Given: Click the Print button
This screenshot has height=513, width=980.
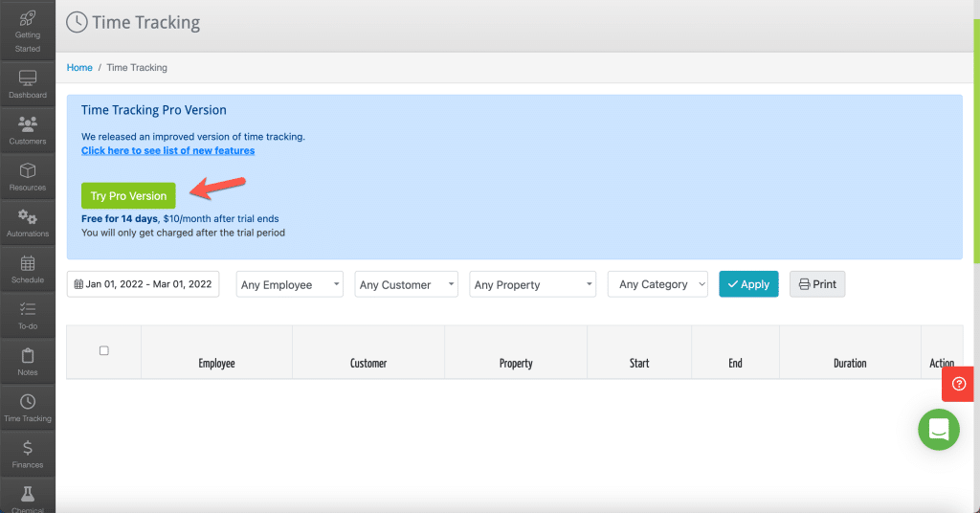Looking at the screenshot, I should (817, 284).
